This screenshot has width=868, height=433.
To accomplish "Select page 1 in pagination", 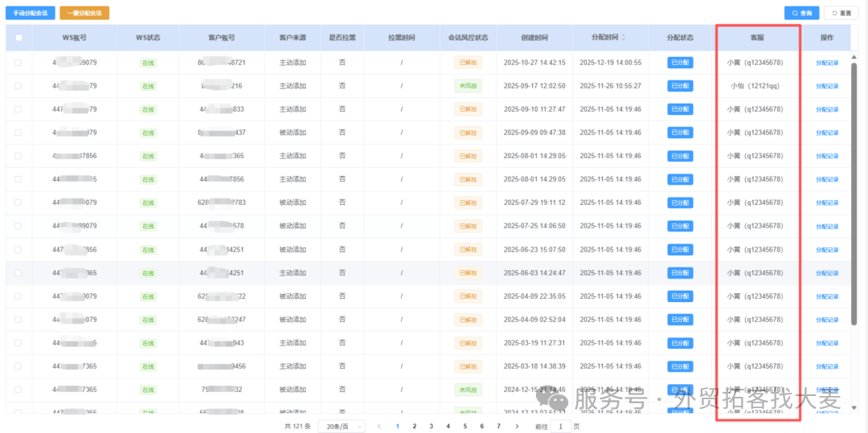I will [398, 427].
